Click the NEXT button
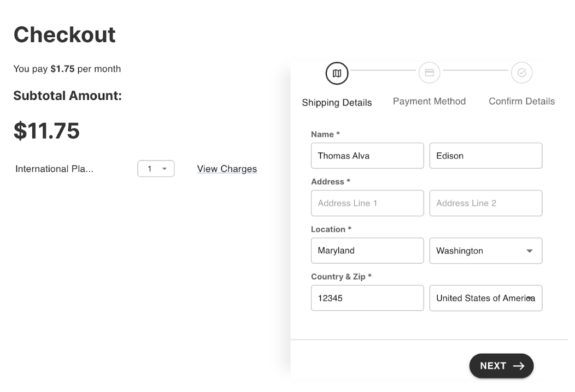575x392 pixels. click(x=501, y=366)
